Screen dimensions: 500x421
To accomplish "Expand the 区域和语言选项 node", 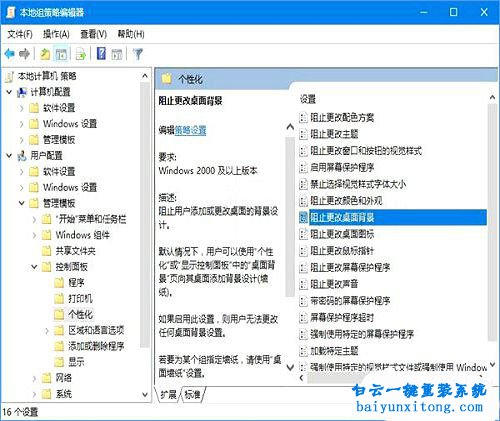I will pyautogui.click(x=47, y=330).
